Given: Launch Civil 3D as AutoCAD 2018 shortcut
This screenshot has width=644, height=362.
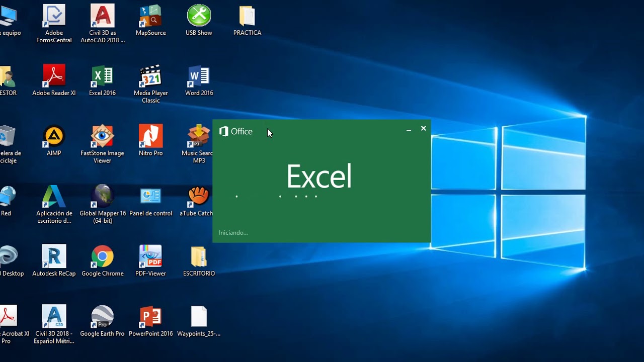Looking at the screenshot, I should 103,24.
